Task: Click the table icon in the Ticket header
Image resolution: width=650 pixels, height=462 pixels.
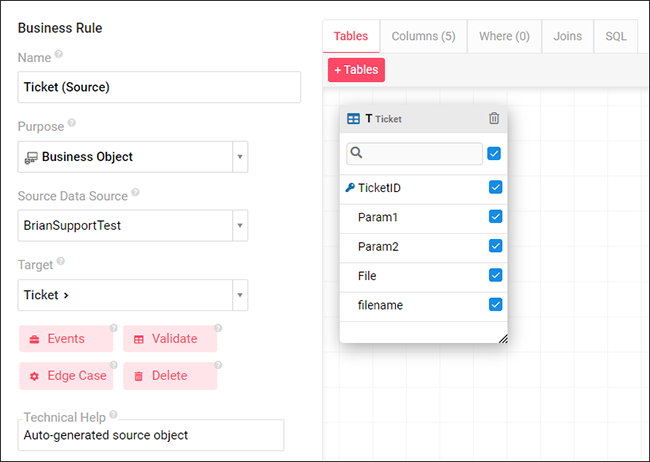Action: pos(353,119)
